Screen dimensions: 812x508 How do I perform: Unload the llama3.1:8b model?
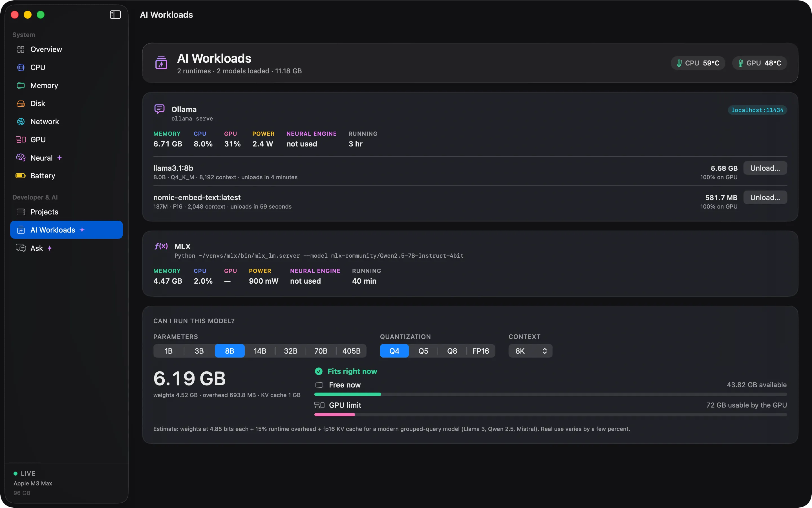765,168
